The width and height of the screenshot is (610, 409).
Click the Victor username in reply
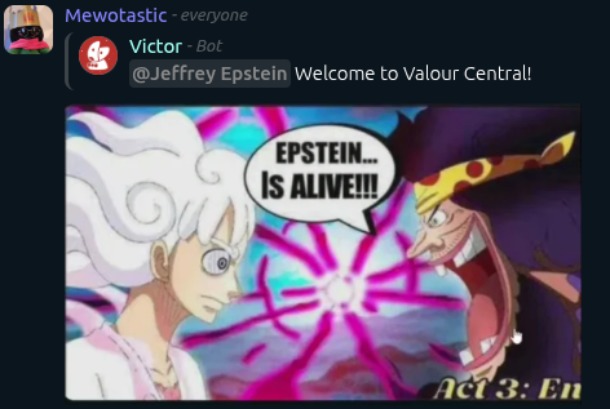[156, 46]
